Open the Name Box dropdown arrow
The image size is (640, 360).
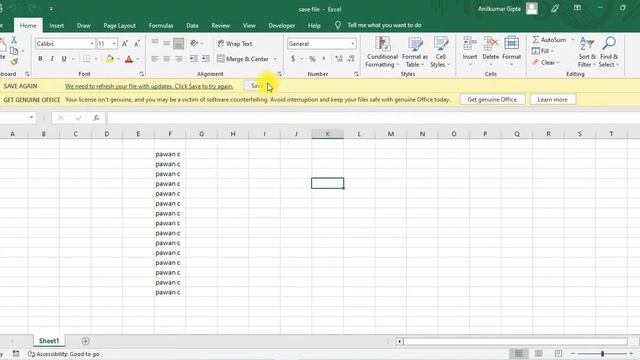tap(31, 118)
